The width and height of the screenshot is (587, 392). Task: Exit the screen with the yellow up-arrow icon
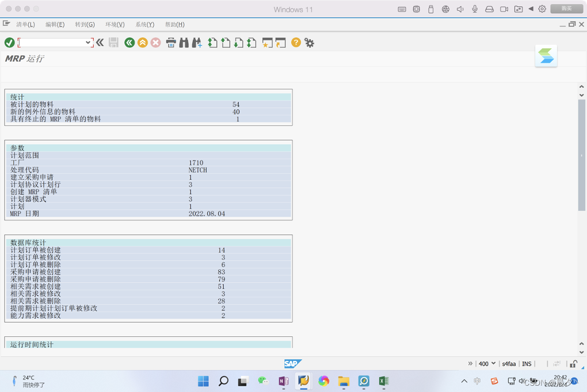pos(143,43)
